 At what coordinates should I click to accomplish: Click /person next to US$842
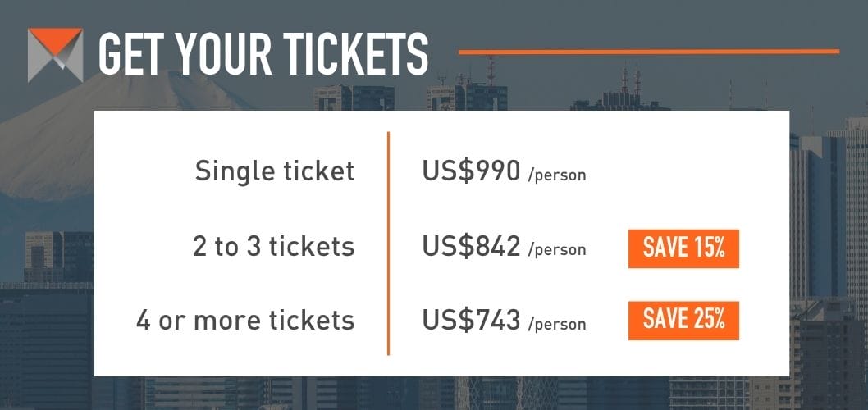[x=558, y=250]
